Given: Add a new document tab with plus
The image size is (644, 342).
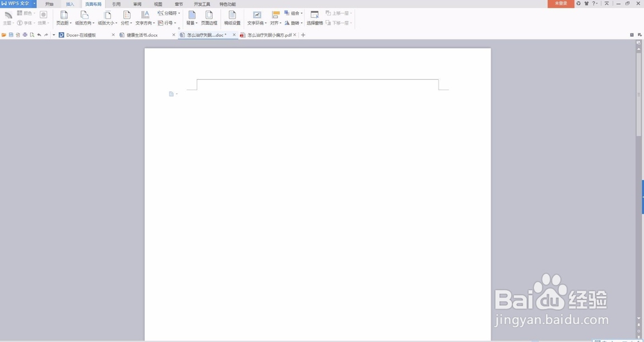Looking at the screenshot, I should tap(303, 35).
